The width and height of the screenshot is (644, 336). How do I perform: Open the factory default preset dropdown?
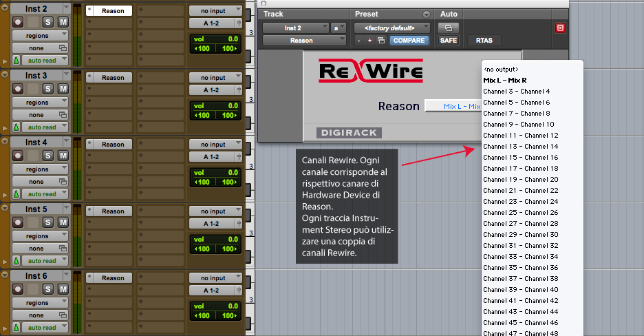391,28
